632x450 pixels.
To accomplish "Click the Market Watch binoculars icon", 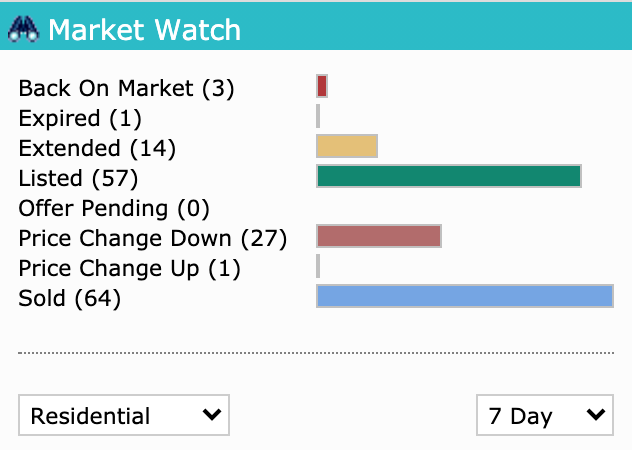I will [23, 29].
